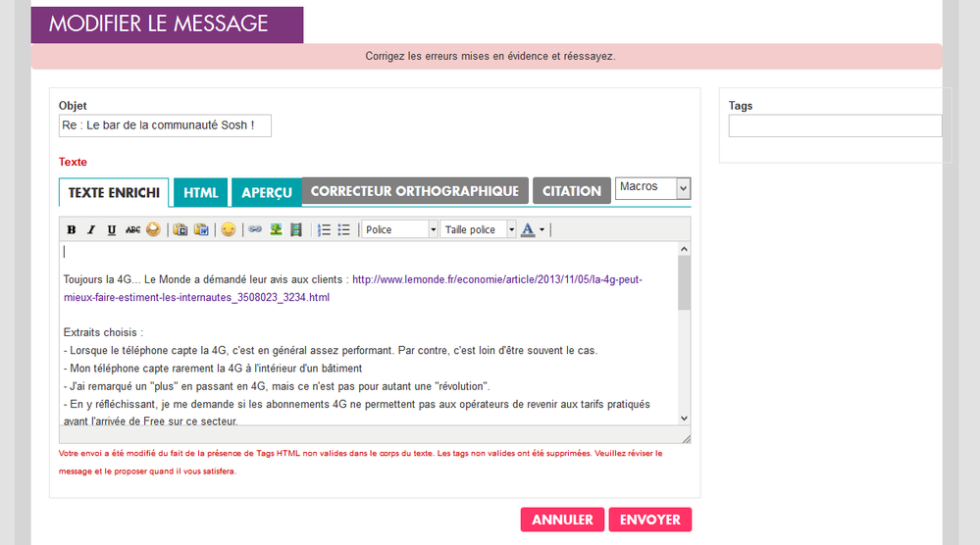
Task: Click the Annuler button
Action: click(562, 520)
